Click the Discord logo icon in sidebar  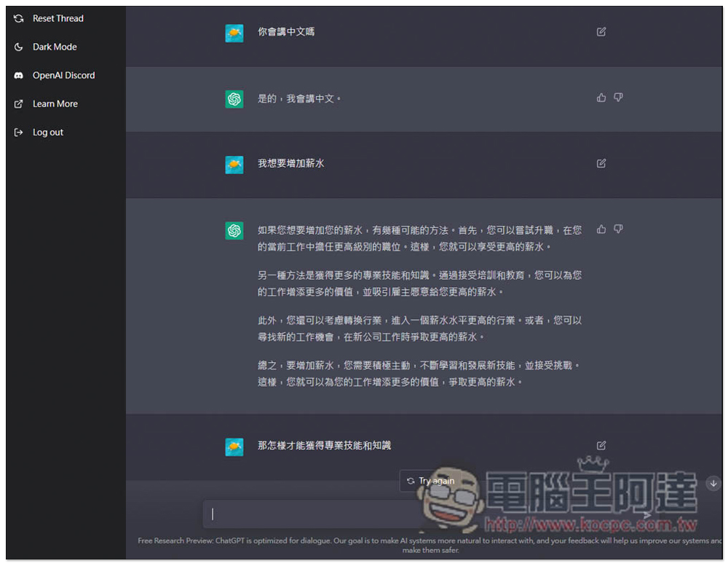pyautogui.click(x=19, y=75)
